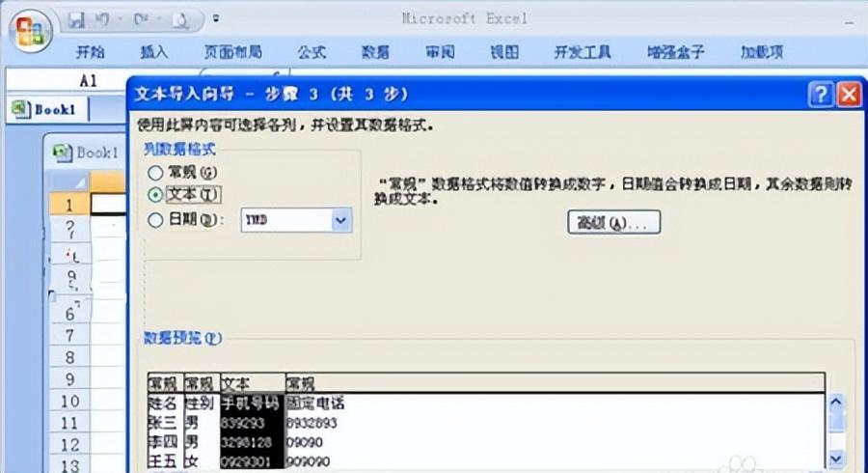The image size is (868, 473).
Task: Click the 姓名 cell in data preview
Action: tap(163, 403)
